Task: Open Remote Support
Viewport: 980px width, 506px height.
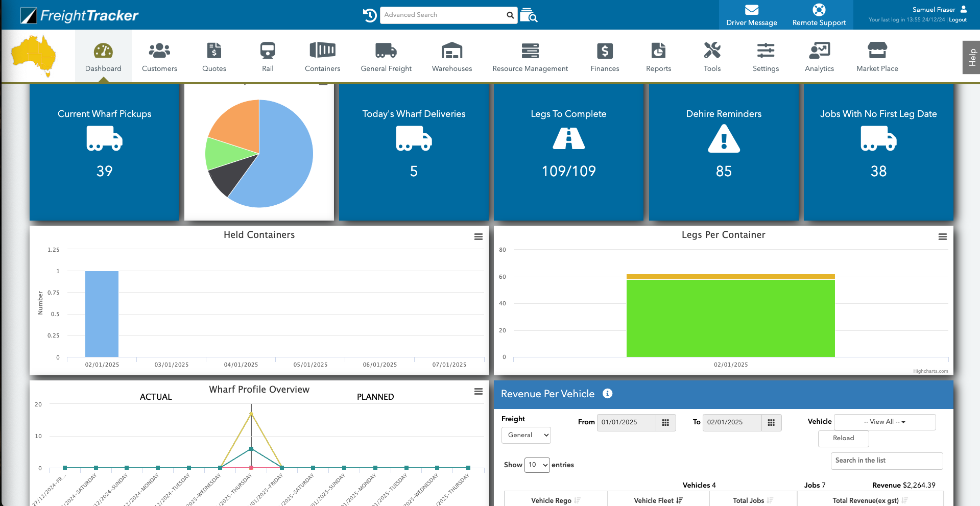Action: 819,14
